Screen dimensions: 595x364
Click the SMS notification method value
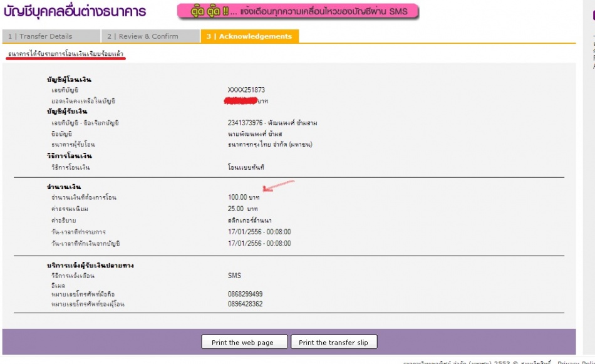click(234, 275)
